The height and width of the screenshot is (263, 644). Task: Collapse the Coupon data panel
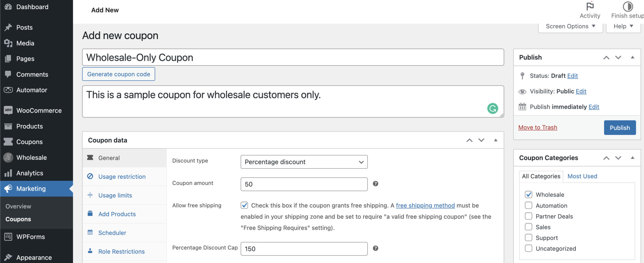coord(496,140)
